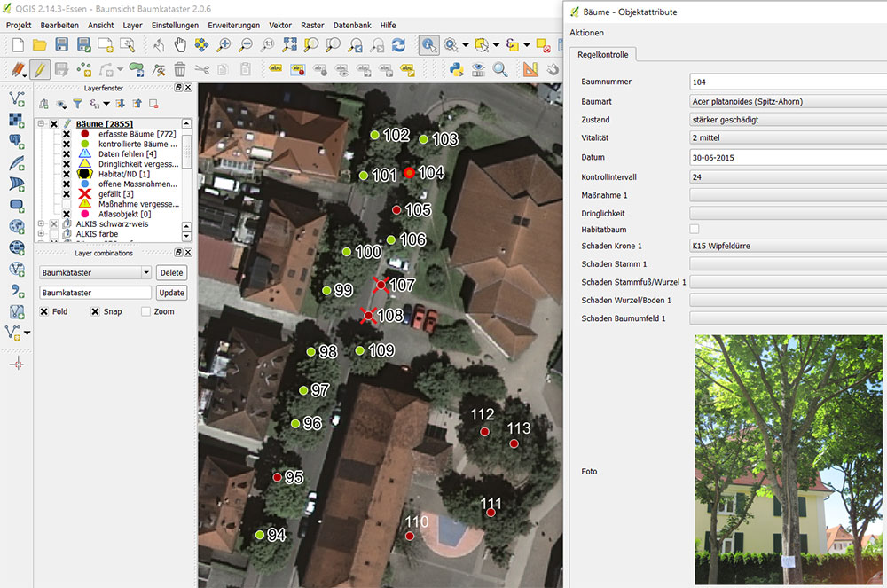Open the Baumkataster combination dropdown
887x588 pixels.
96,273
